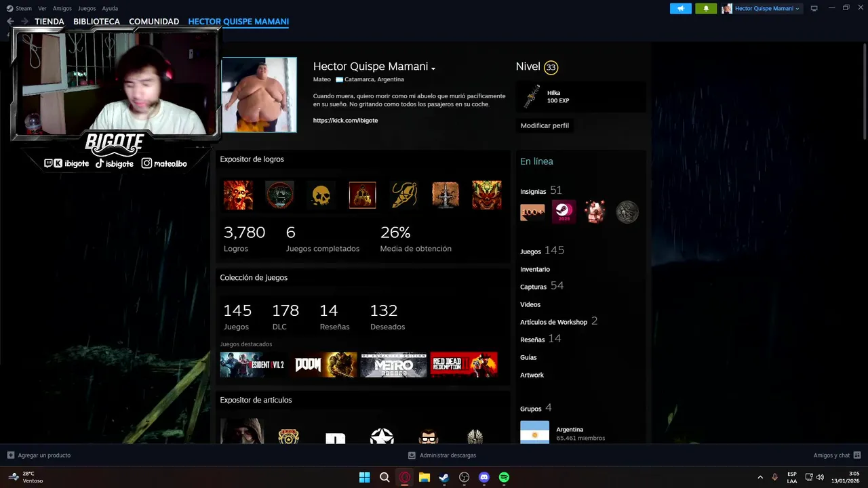868x488 pixels.
Task: Open the taskbar weather widget
Action: click(27, 477)
